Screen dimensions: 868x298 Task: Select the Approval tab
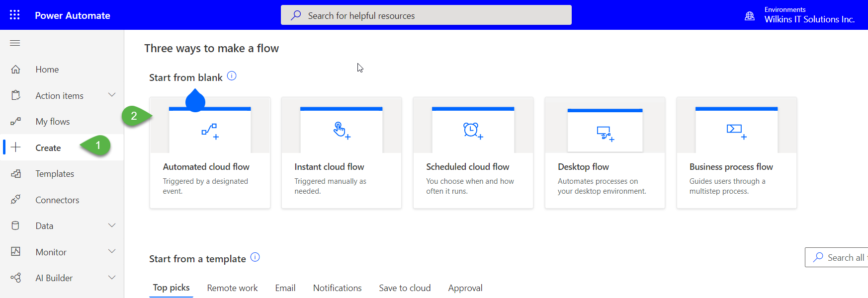pos(465,288)
